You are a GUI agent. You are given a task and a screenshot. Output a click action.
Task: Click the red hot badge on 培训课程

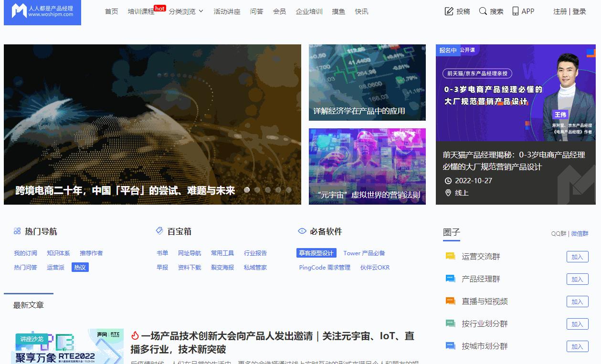pyautogui.click(x=160, y=8)
